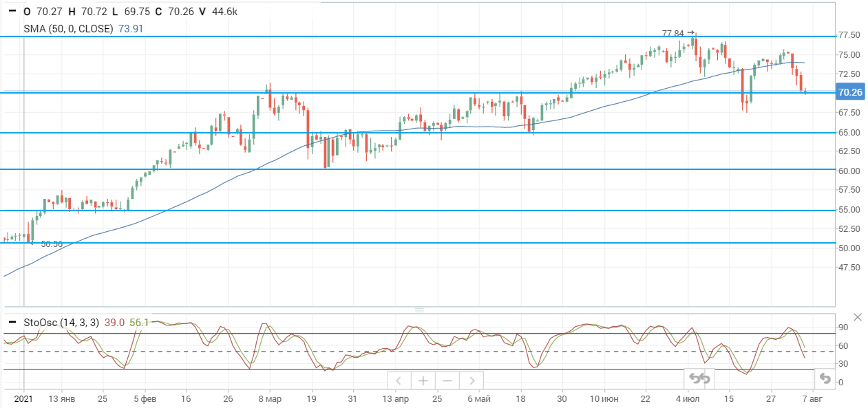Click the 77.50 price axis label
Screen dimensions: 868x408
click(x=851, y=35)
